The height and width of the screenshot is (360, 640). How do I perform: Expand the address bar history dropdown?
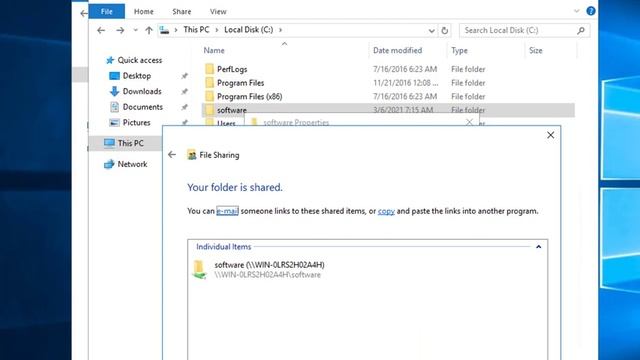tap(431, 31)
